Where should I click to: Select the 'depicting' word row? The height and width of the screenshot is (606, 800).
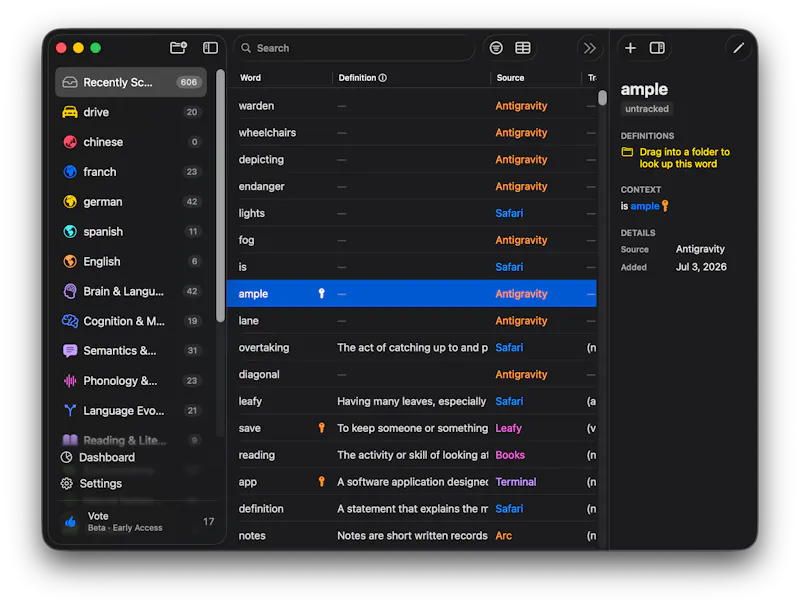[x=411, y=160]
